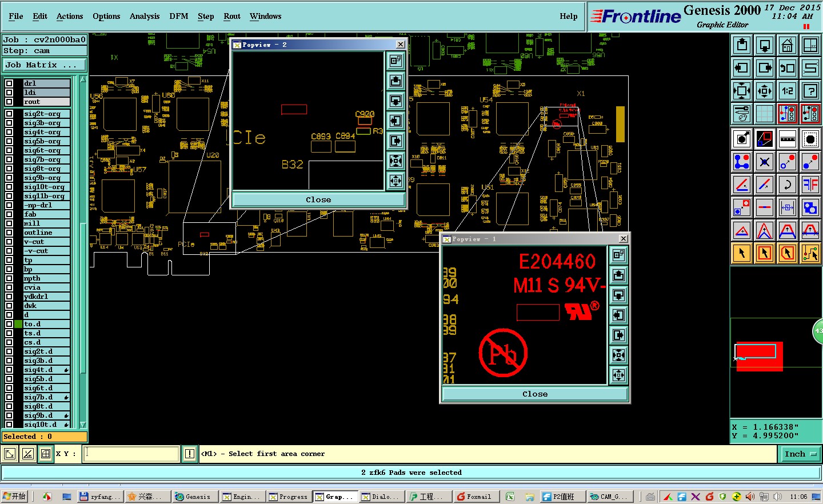Viewport: 823px width, 504px height.
Task: Toggle the sig4t.d layer checkbox
Action: [9, 370]
